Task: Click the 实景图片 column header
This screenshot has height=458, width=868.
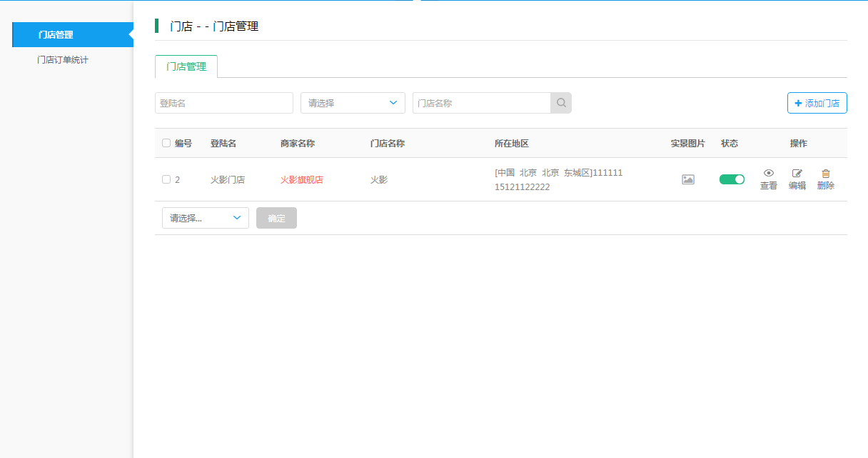Action: (688, 143)
